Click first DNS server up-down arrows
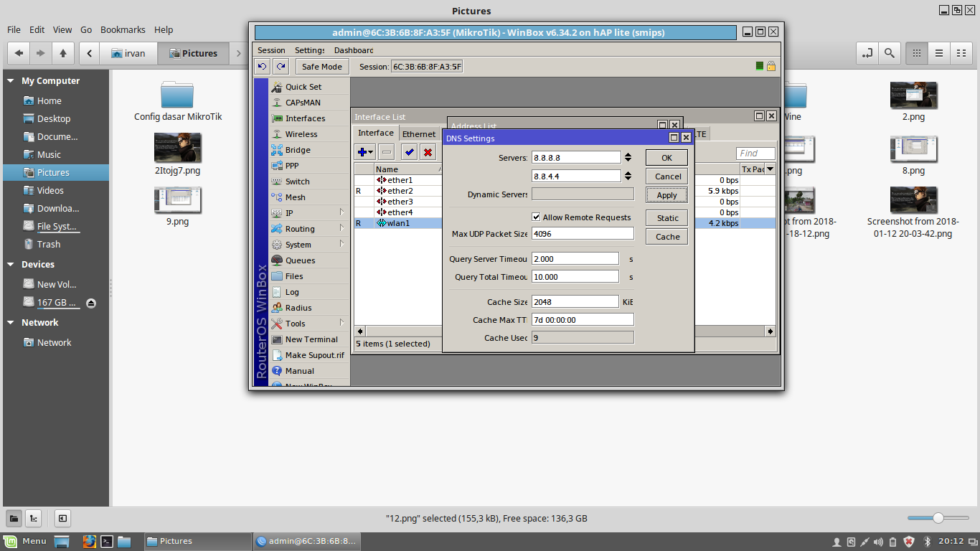Image resolution: width=980 pixels, height=551 pixels. click(628, 157)
